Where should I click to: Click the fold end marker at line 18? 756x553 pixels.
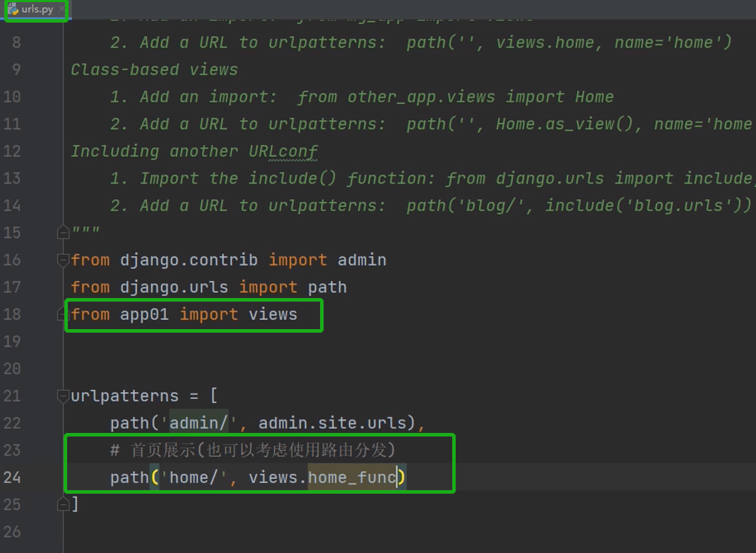click(63, 314)
